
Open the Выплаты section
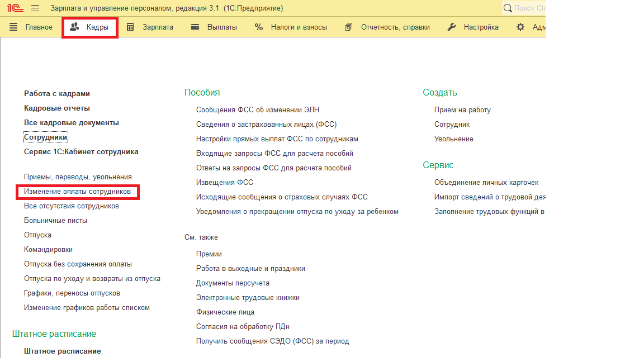point(222,27)
